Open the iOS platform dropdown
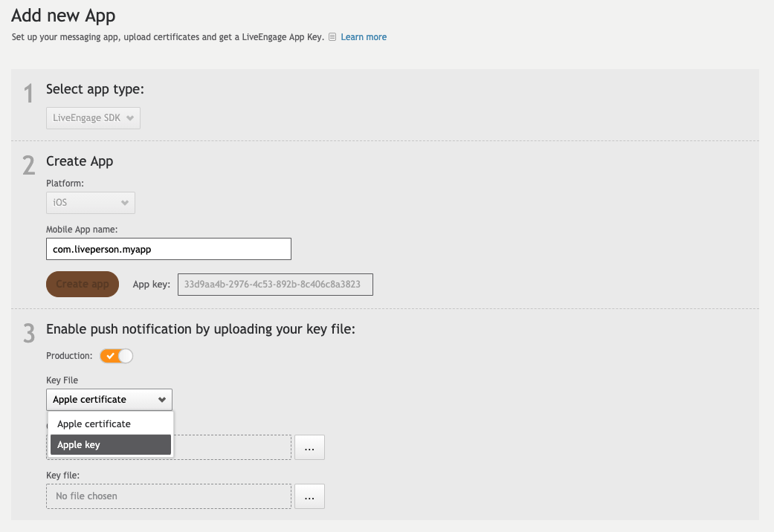Viewport: 774px width, 532px height. click(90, 203)
